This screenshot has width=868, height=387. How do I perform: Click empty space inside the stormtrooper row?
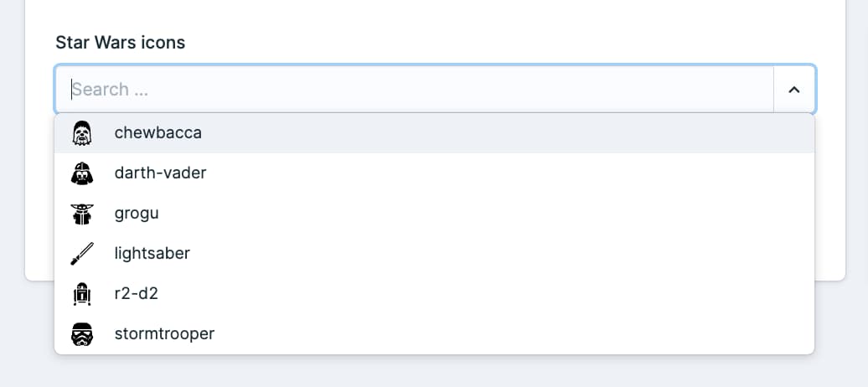tap(499, 334)
